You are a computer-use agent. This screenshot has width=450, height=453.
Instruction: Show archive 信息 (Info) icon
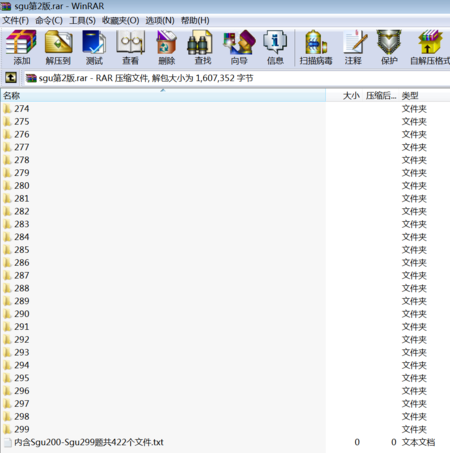(275, 47)
